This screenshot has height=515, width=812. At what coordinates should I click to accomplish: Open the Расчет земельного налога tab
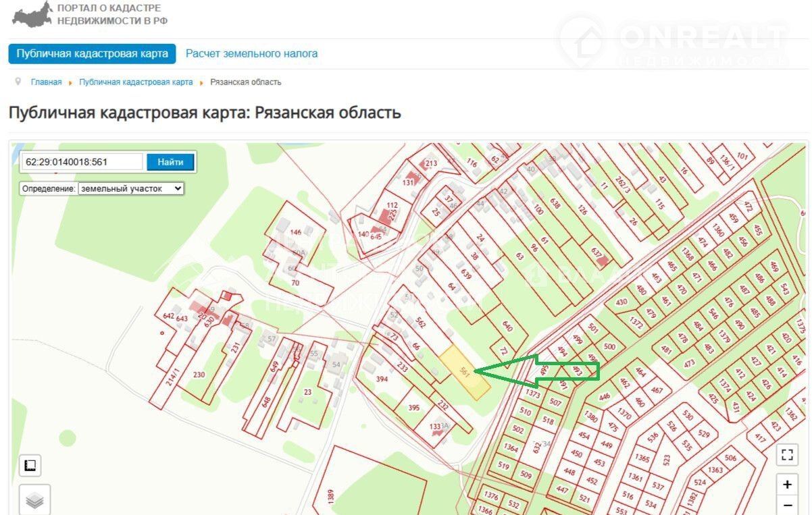pos(251,54)
